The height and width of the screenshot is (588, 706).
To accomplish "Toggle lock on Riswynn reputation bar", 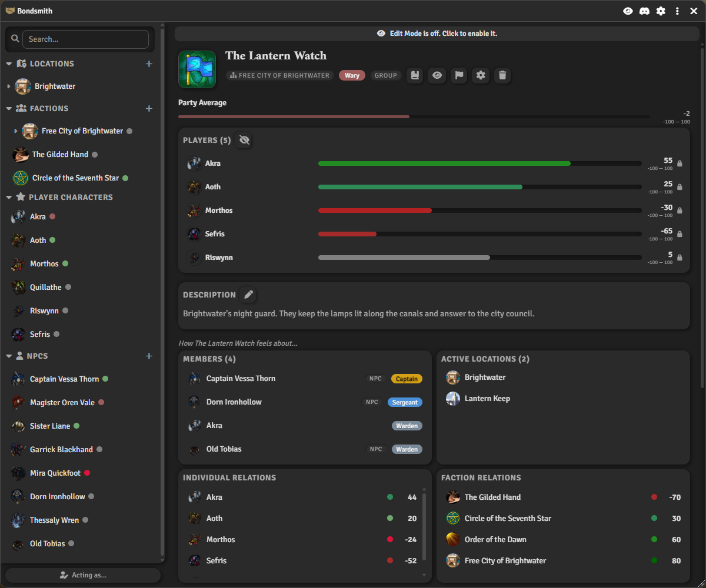I will pos(680,258).
